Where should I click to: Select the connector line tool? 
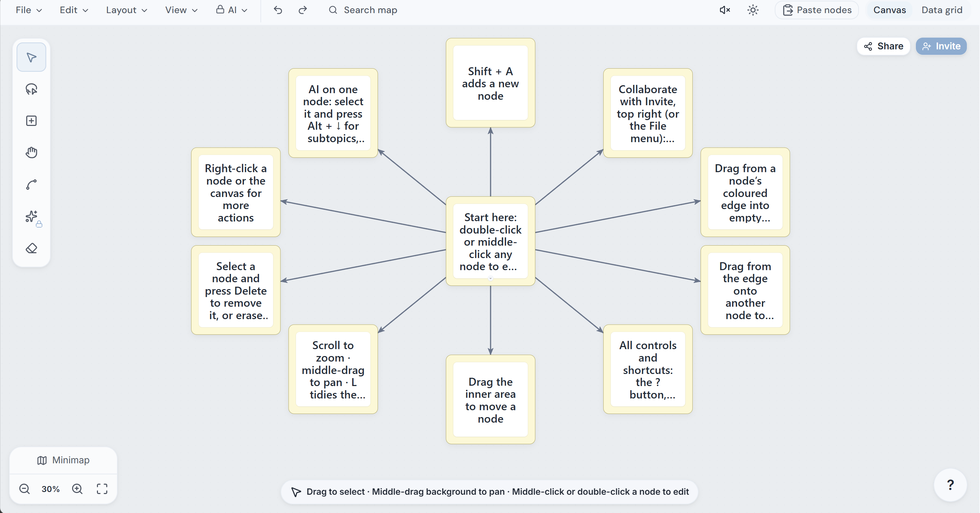tap(31, 185)
